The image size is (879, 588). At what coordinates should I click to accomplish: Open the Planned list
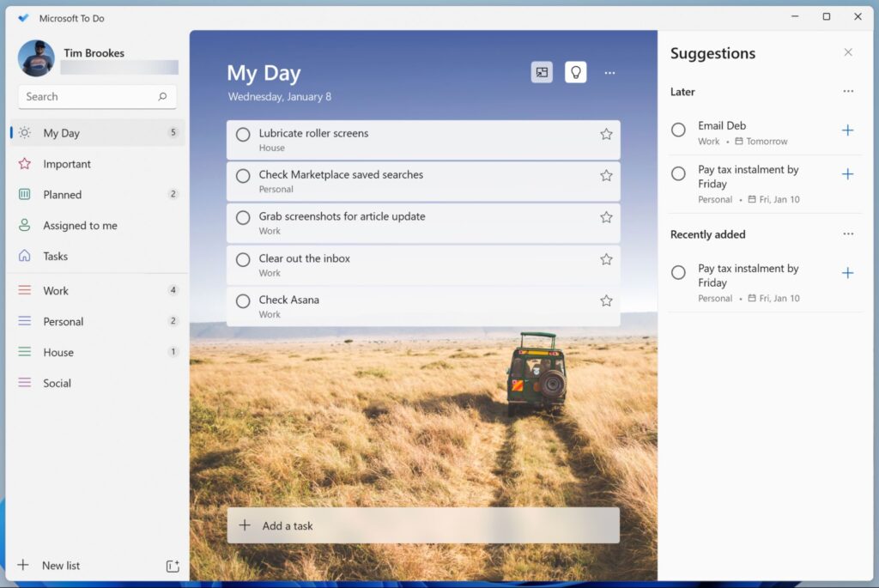pos(98,195)
